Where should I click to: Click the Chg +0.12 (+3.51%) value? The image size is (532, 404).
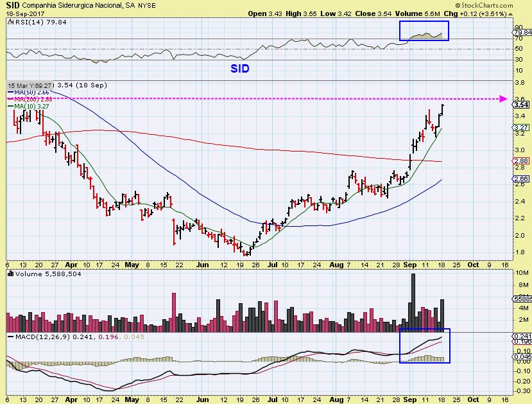coord(475,14)
